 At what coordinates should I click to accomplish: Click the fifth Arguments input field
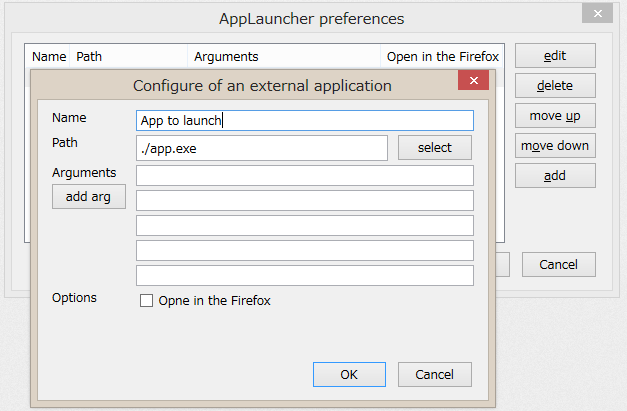point(305,275)
